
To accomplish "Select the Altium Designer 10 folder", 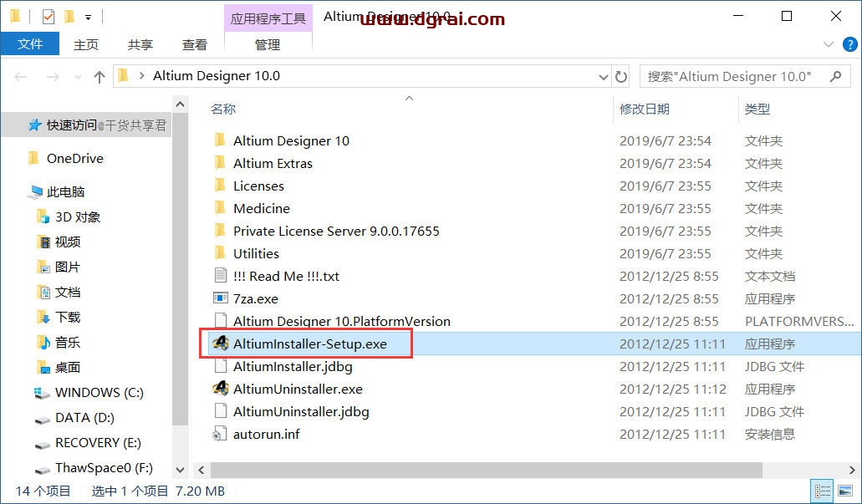I will (291, 141).
